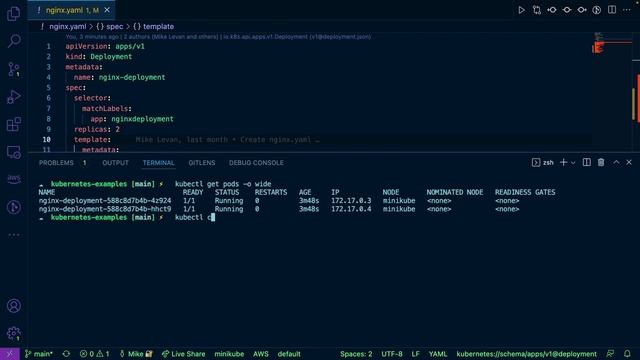Open the Source Control view
The image size is (640, 360).
click(x=13, y=69)
